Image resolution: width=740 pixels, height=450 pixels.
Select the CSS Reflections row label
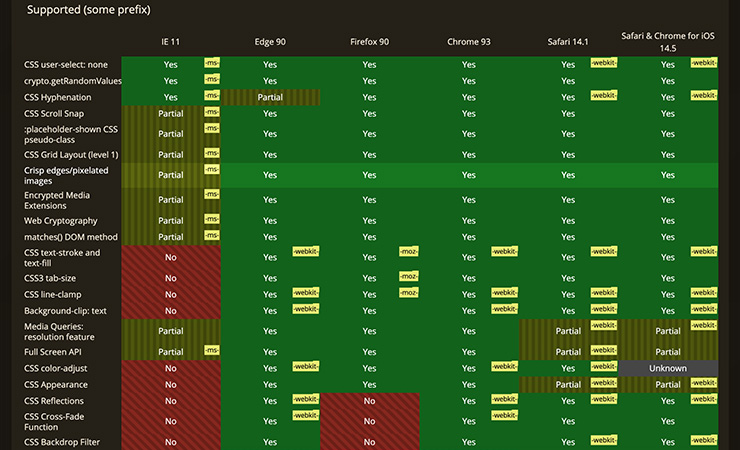click(54, 401)
